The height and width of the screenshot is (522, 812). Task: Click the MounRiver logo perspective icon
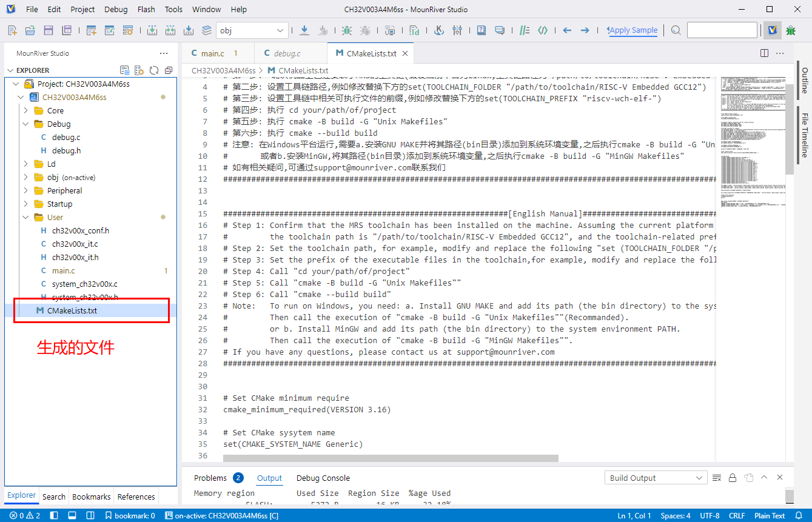[772, 30]
